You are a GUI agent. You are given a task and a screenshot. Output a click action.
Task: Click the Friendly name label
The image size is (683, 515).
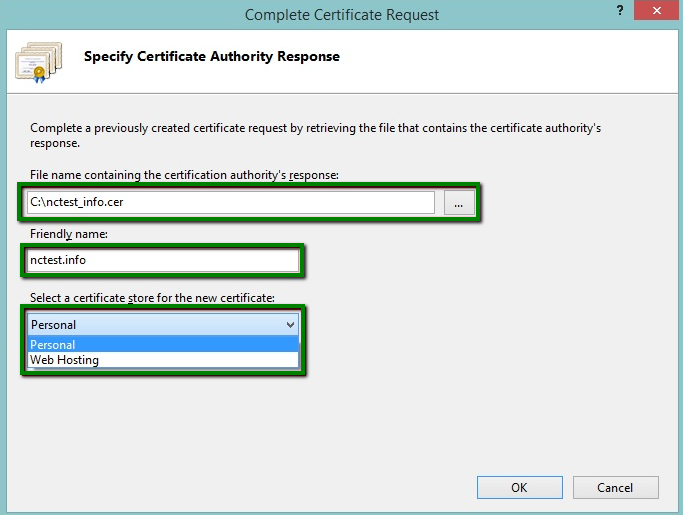(68, 234)
